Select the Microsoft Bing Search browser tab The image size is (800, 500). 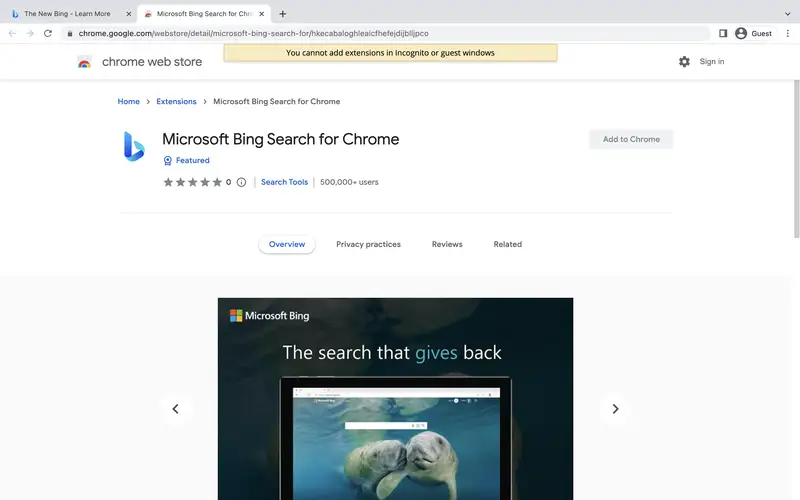coord(204,14)
